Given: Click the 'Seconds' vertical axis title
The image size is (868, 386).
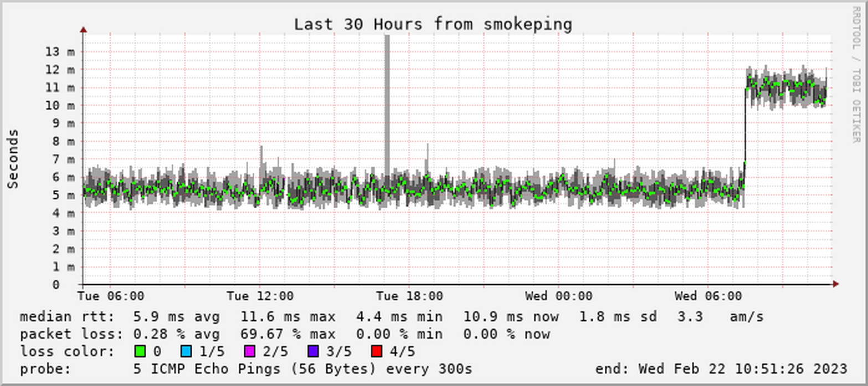Looking at the screenshot, I should (x=13, y=159).
